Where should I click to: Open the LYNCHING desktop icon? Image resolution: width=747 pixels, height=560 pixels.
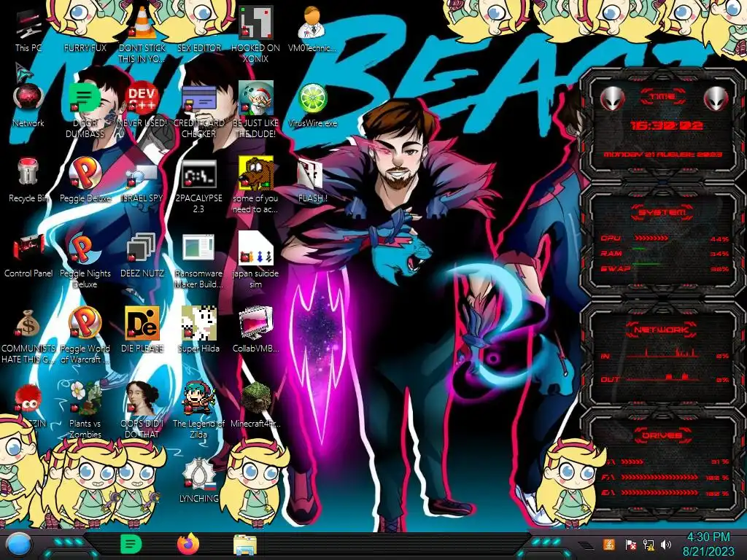click(198, 481)
